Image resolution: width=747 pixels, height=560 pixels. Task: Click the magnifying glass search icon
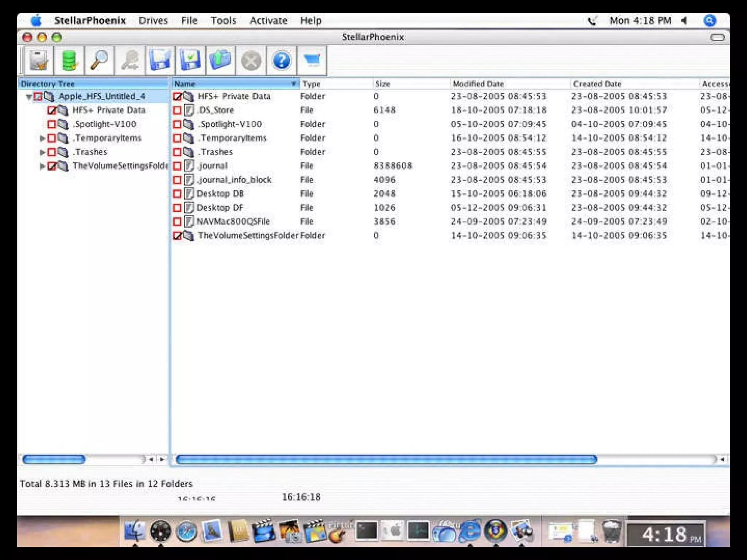point(99,61)
